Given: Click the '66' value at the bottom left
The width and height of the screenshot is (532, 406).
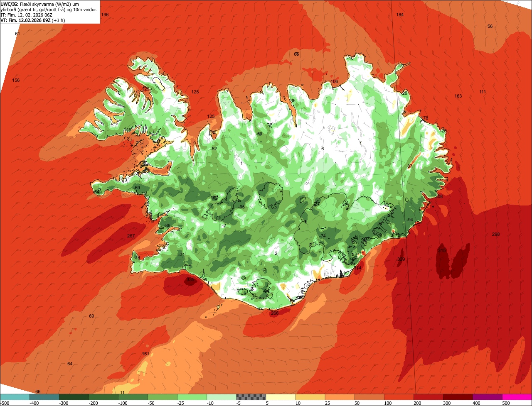Looking at the screenshot, I should pos(38,391).
